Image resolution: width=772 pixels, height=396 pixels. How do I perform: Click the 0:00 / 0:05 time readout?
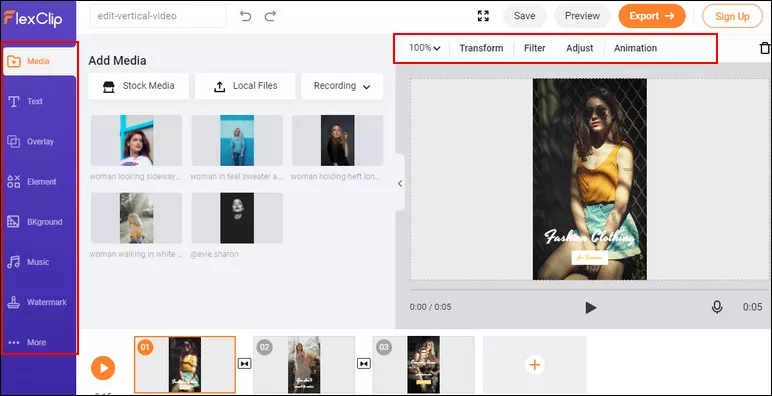click(x=430, y=307)
